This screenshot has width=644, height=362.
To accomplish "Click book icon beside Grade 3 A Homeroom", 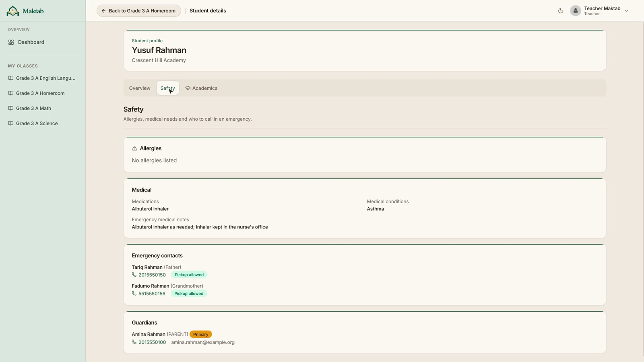I will (x=11, y=93).
